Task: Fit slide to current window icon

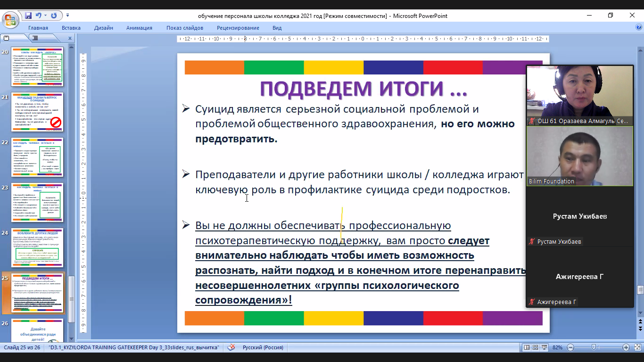Action: click(x=637, y=347)
